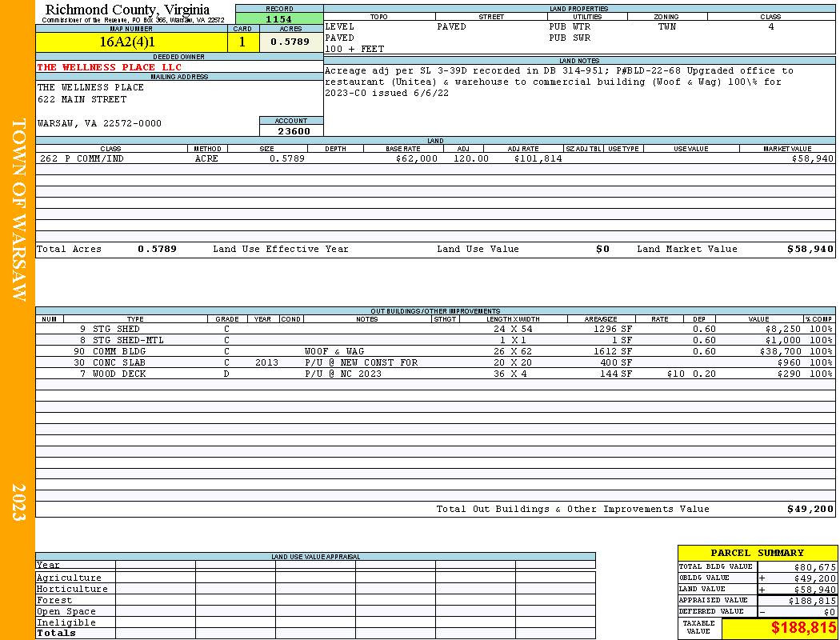Click total building value $80,675
The width and height of the screenshot is (840, 640).
tap(814, 567)
